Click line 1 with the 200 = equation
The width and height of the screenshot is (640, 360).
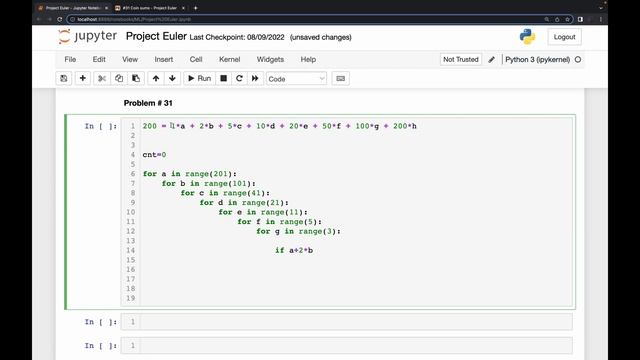click(x=280, y=126)
